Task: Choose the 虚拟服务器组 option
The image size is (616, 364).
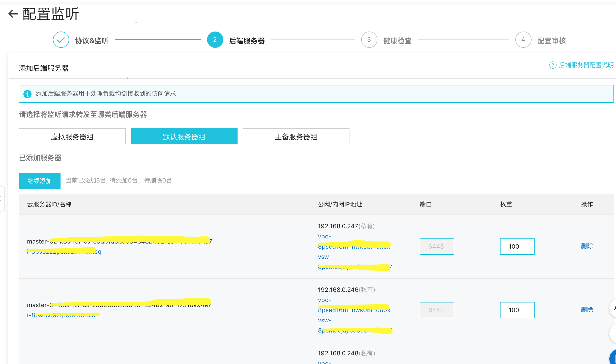Action: pyautogui.click(x=72, y=136)
